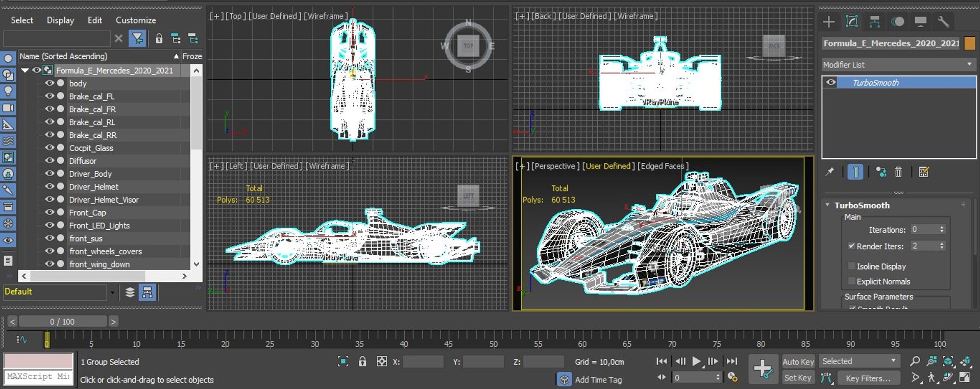Click the object color swatch next to name
The image size is (980, 389).
(969, 43)
